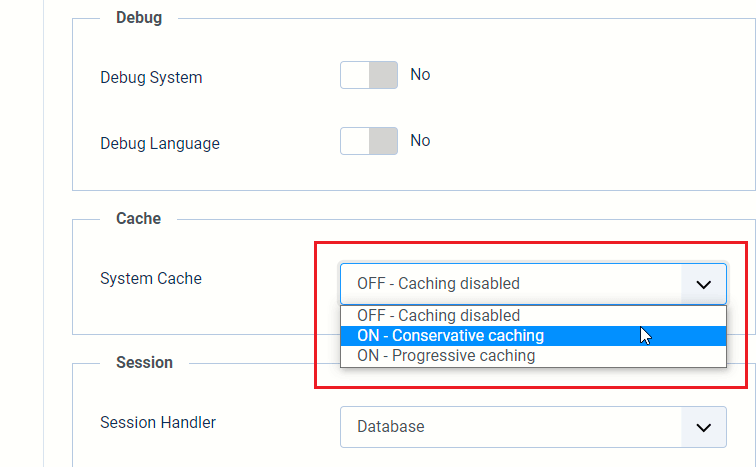Click the 'Debug' section heading

tap(139, 18)
